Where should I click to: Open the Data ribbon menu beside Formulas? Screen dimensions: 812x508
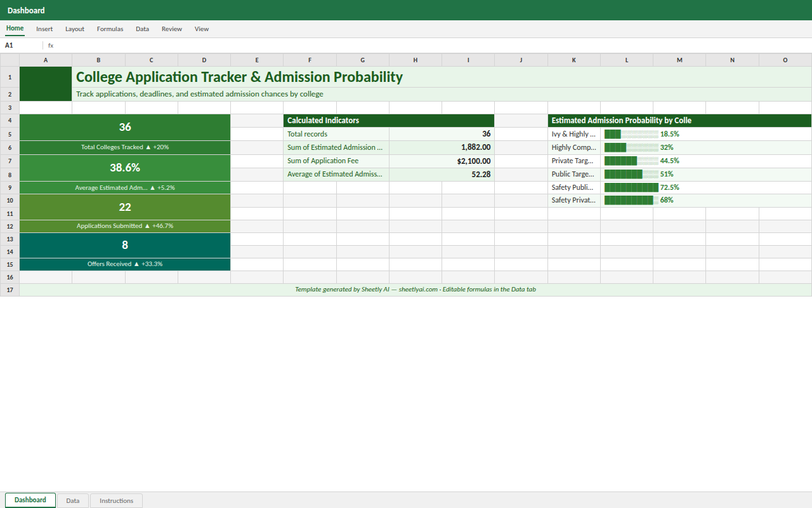tap(142, 29)
